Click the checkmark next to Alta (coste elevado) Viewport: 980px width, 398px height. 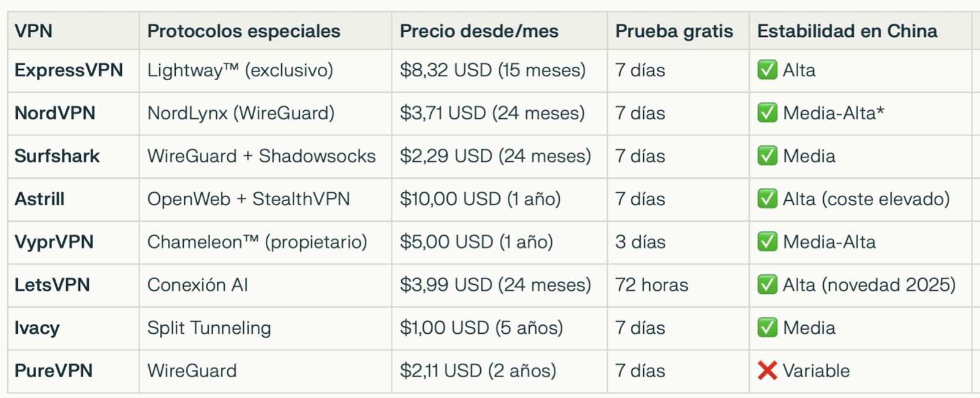point(767,199)
